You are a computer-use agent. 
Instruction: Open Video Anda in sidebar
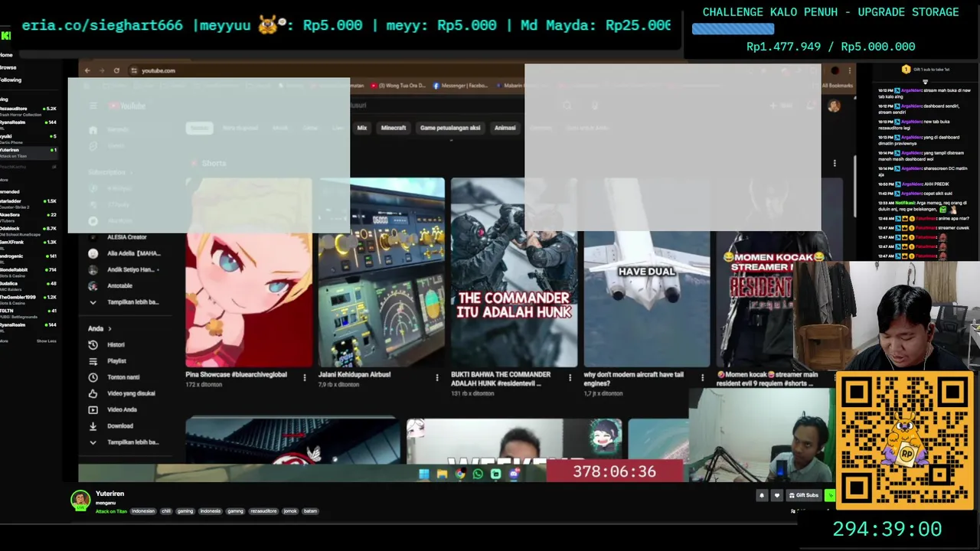[113, 409]
